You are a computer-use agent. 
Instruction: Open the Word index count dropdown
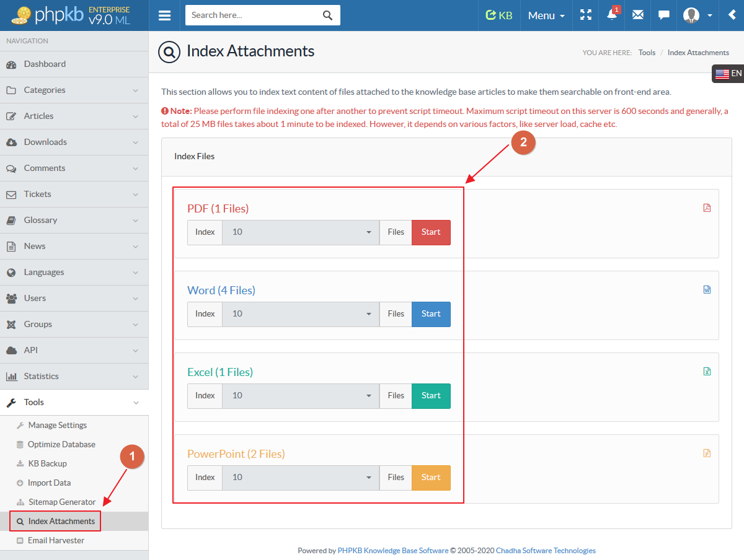[x=301, y=314]
